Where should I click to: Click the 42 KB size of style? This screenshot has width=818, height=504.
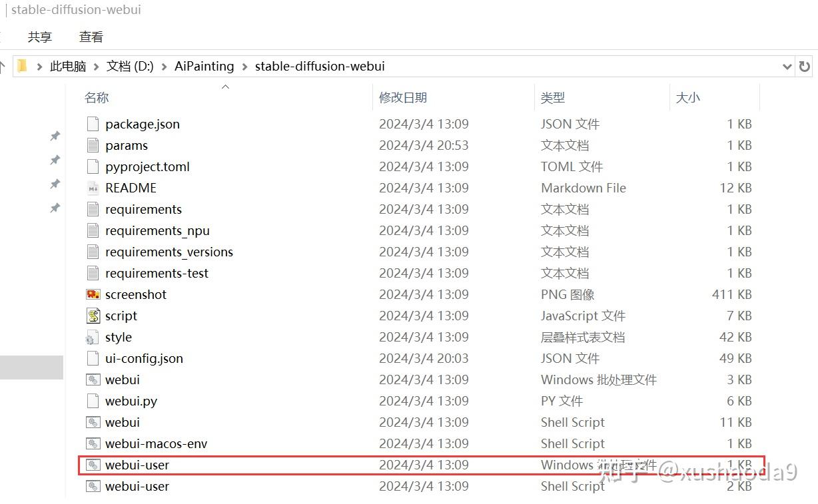735,337
